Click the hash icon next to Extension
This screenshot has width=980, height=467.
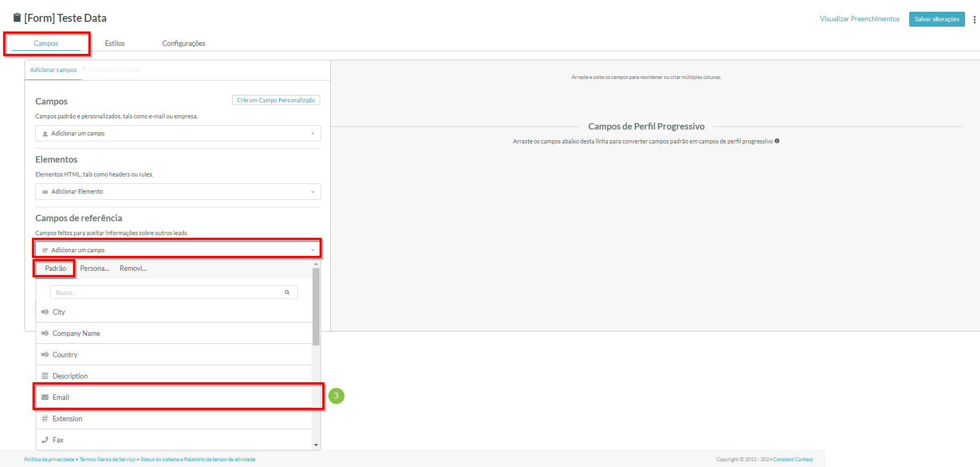pyautogui.click(x=45, y=418)
